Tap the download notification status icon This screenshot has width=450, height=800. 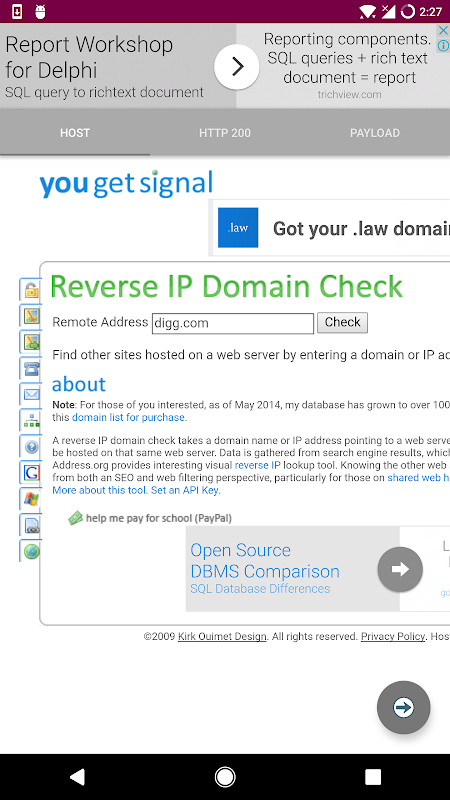click(17, 11)
